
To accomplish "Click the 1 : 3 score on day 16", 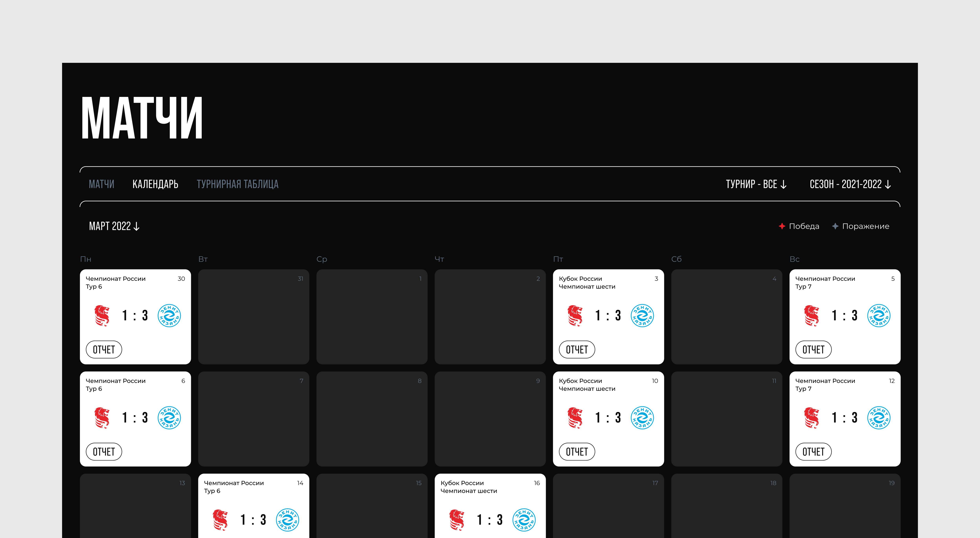I will [490, 520].
